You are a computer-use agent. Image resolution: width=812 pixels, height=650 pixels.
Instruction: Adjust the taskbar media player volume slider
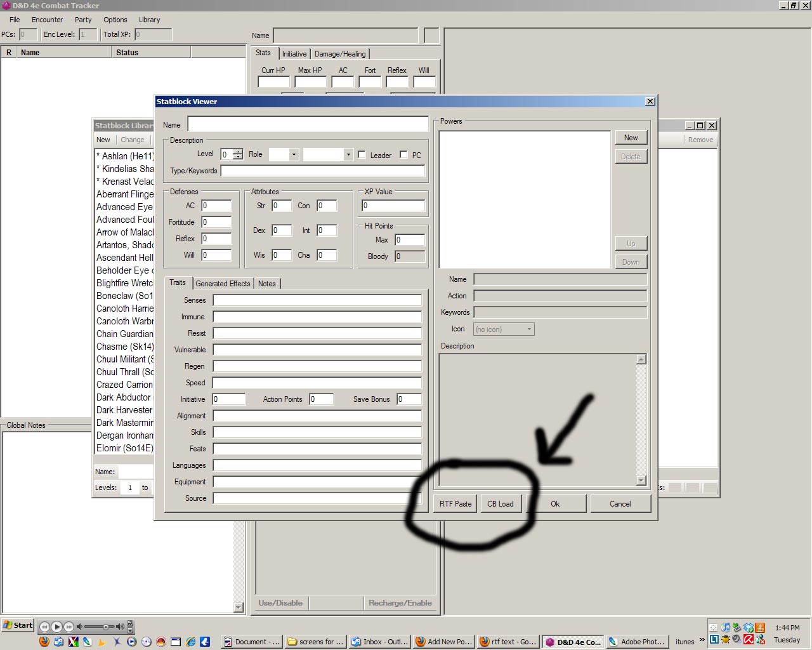point(105,627)
